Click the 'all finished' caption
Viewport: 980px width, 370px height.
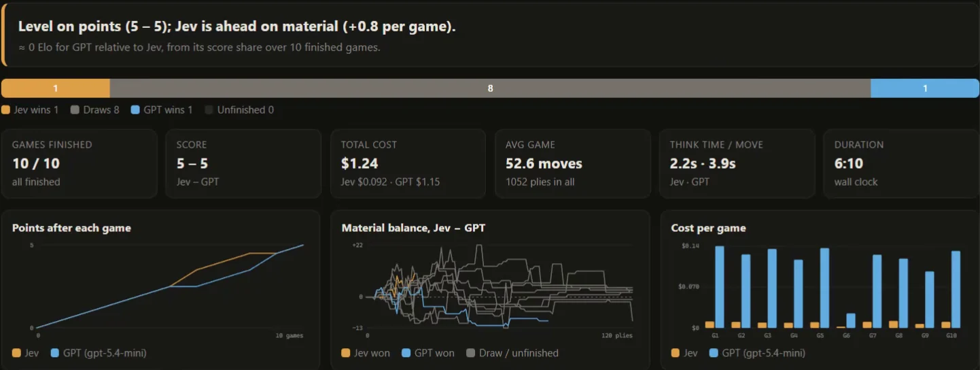[x=36, y=182]
